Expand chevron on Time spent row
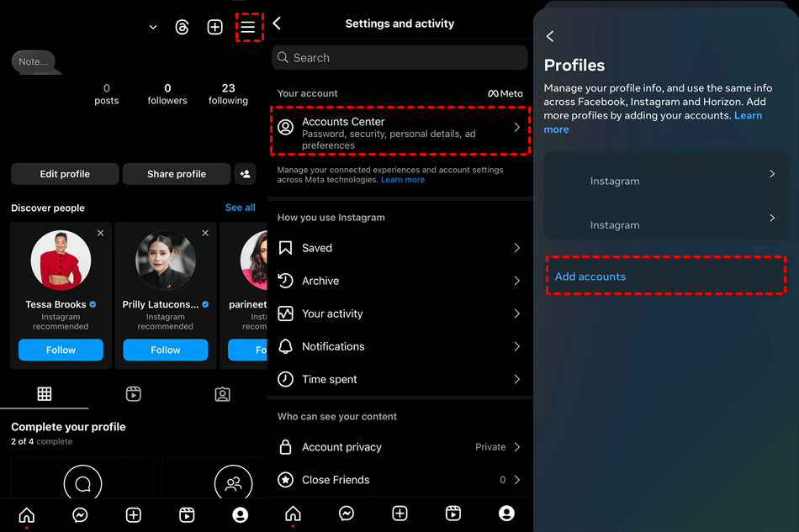 point(516,379)
